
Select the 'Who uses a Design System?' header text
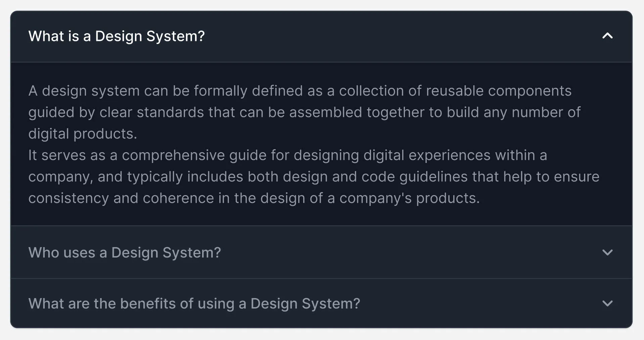(x=125, y=252)
